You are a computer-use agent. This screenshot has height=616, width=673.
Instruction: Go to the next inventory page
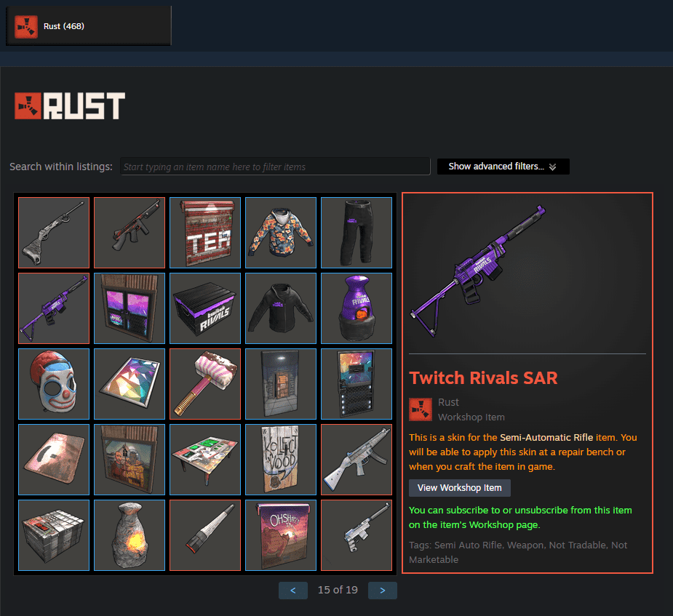tap(383, 591)
